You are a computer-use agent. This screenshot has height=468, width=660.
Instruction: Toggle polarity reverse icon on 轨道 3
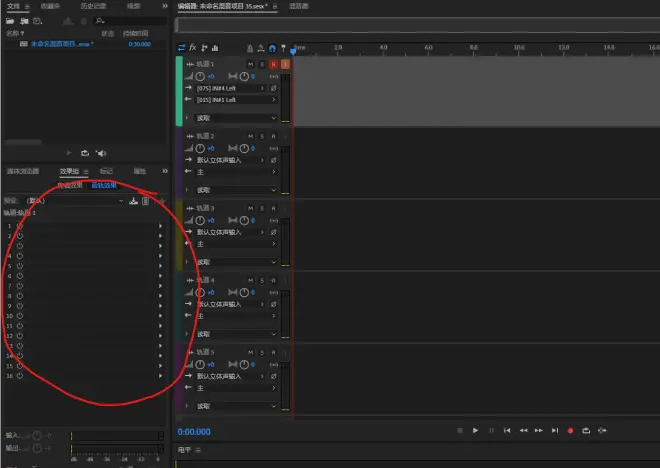(273, 232)
